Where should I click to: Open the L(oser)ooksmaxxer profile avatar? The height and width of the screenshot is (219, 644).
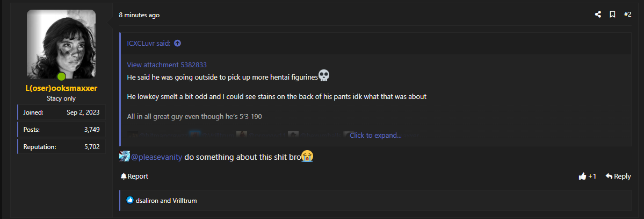pyautogui.click(x=61, y=44)
